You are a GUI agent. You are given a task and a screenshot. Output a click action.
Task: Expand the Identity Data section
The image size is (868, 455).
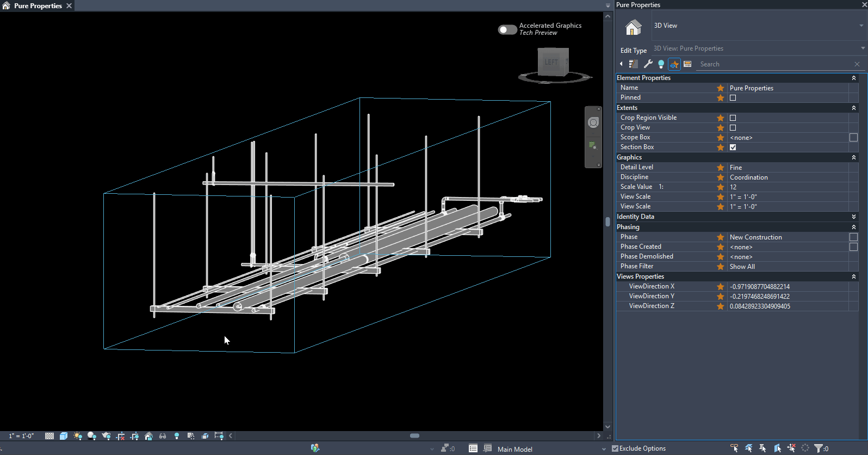(854, 217)
